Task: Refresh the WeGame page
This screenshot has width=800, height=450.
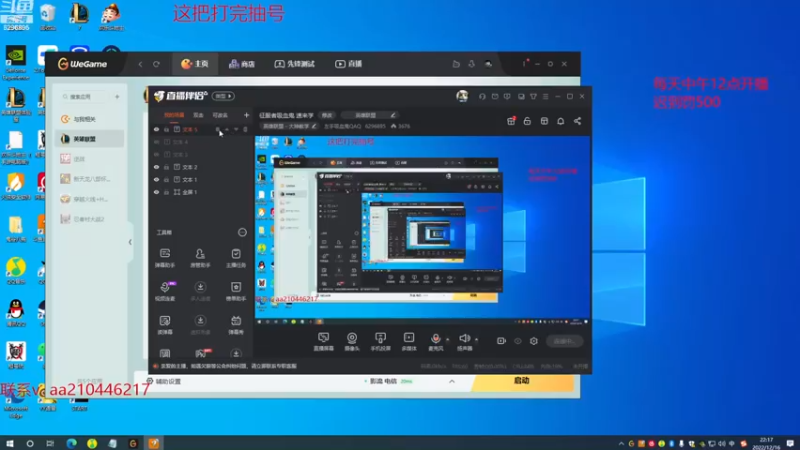Action: click(157, 64)
